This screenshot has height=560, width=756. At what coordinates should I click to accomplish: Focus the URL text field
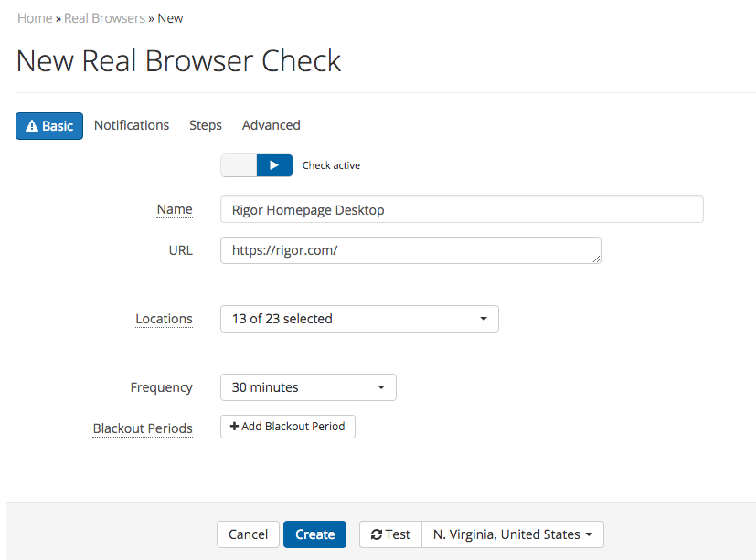[410, 250]
